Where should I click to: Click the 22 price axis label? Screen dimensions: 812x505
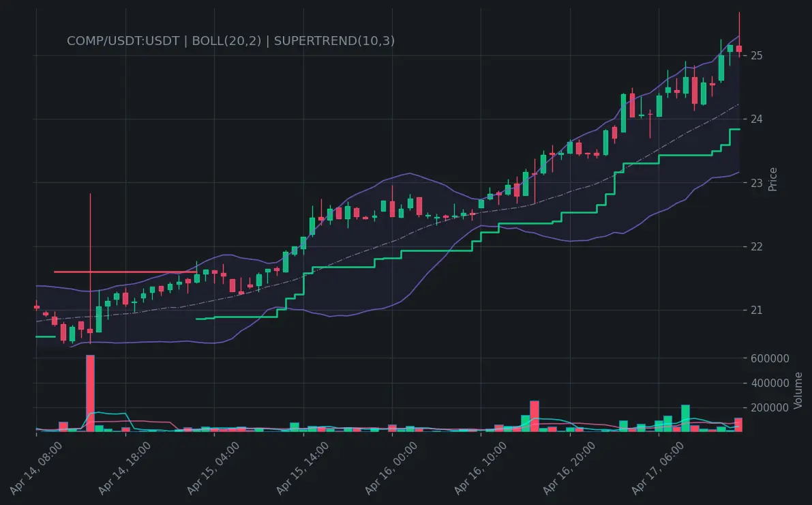tap(756, 247)
